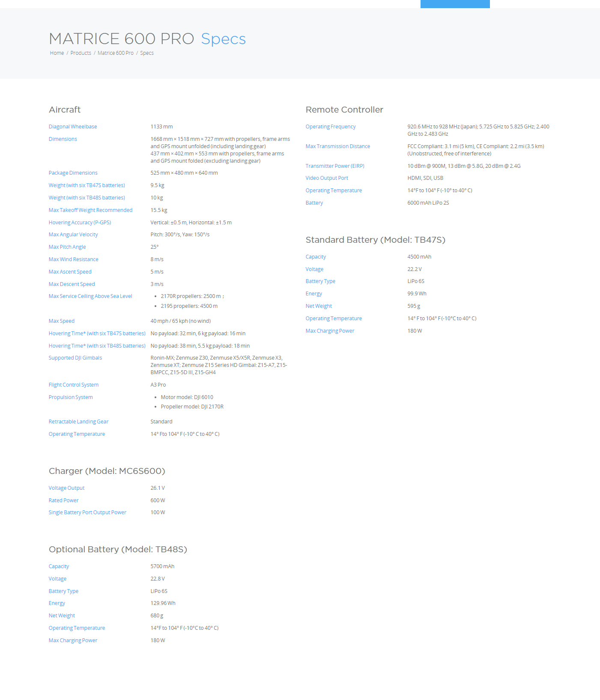Select the Max Angular Velocity label
Image resolution: width=600 pixels, height=700 pixels.
(73, 235)
